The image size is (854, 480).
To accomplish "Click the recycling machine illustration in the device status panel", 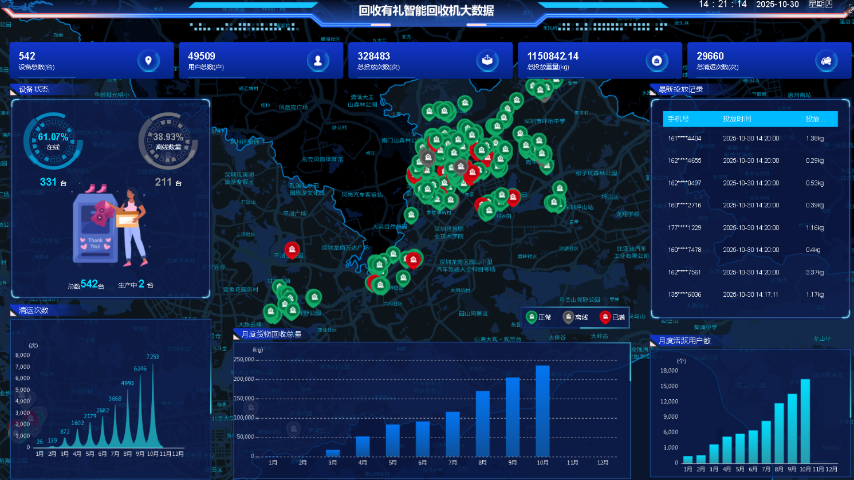I will click(x=110, y=225).
